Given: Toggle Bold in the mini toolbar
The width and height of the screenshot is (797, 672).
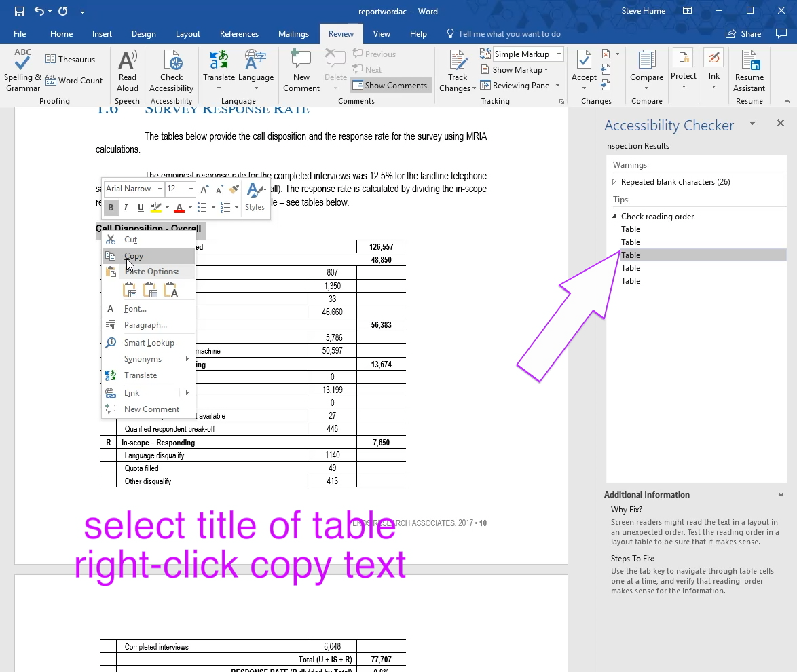Looking at the screenshot, I should tap(111, 208).
